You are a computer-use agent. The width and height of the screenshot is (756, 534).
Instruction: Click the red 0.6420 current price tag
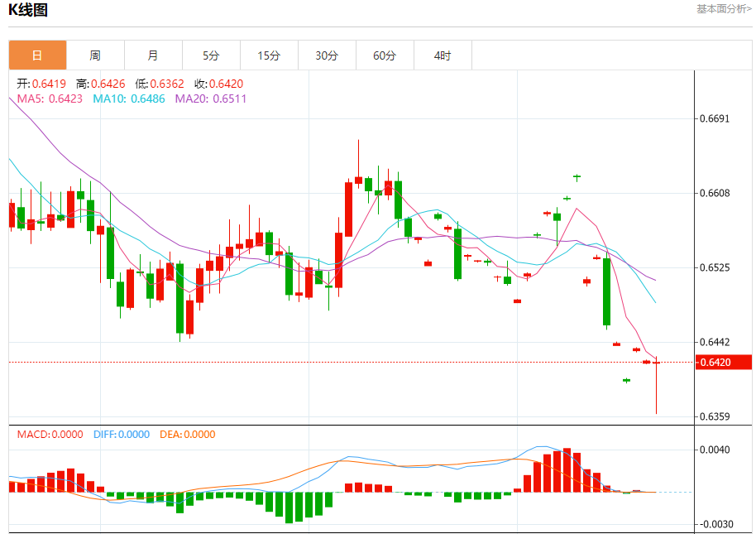724,363
